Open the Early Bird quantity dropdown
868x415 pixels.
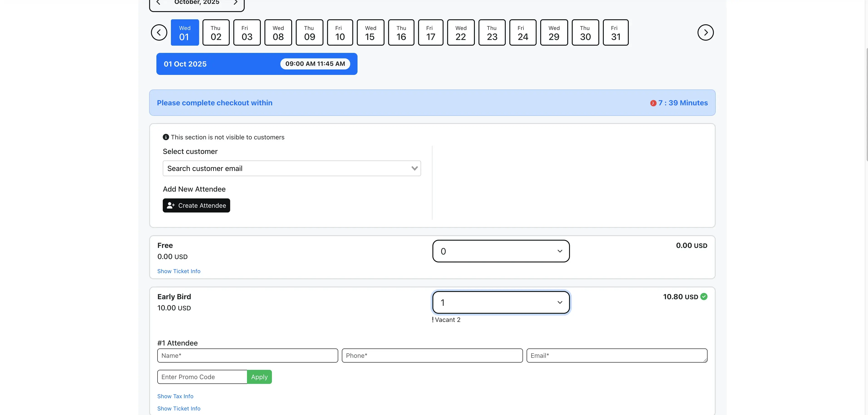tap(501, 302)
